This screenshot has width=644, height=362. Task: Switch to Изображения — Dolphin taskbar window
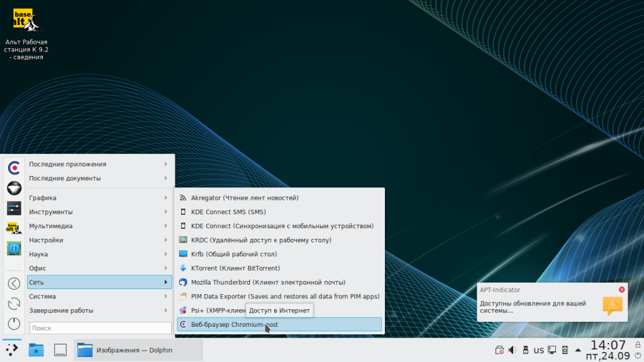(x=125, y=350)
